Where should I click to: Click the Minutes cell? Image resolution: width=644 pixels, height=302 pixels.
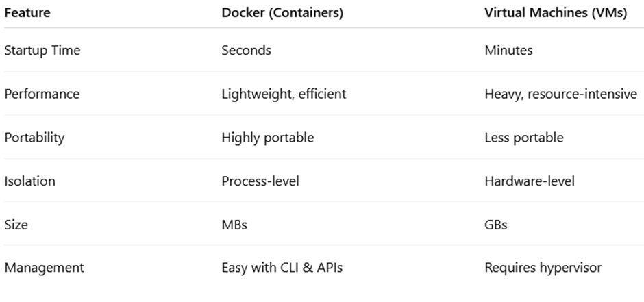pyautogui.click(x=509, y=50)
